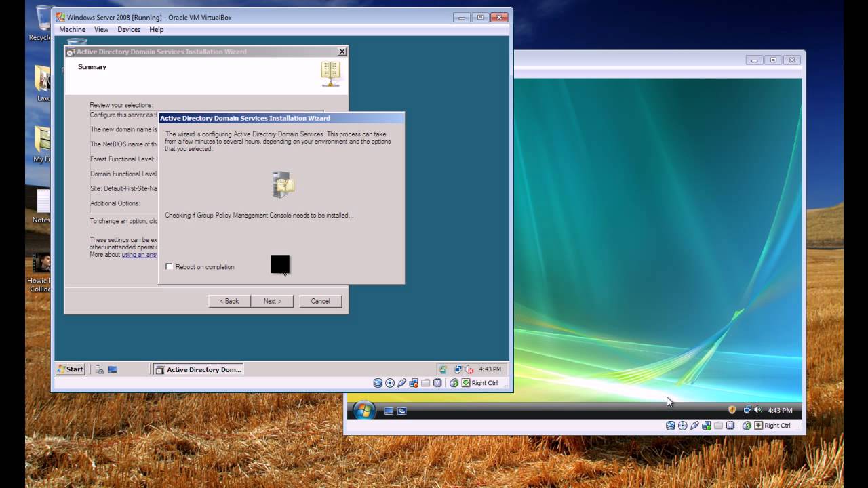This screenshot has height=488, width=868.
Task: Click muted volume tray icon in Server 2008 guest
Action: [469, 369]
